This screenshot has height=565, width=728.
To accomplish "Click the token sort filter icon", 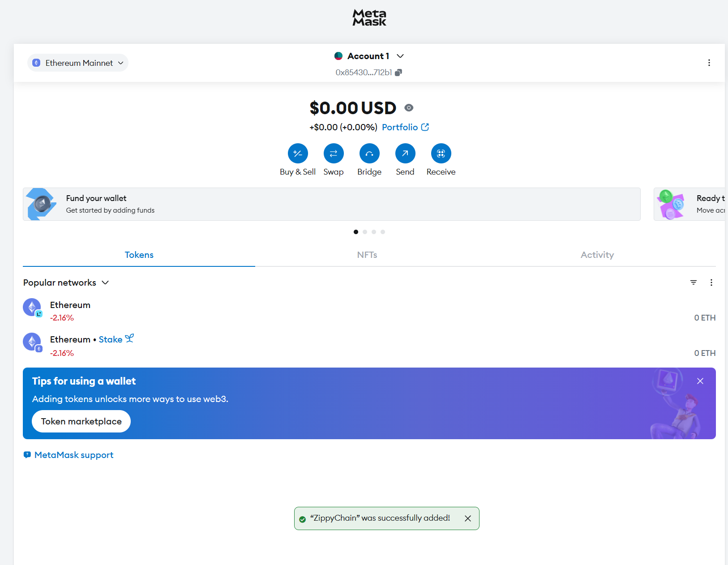I will click(x=694, y=282).
